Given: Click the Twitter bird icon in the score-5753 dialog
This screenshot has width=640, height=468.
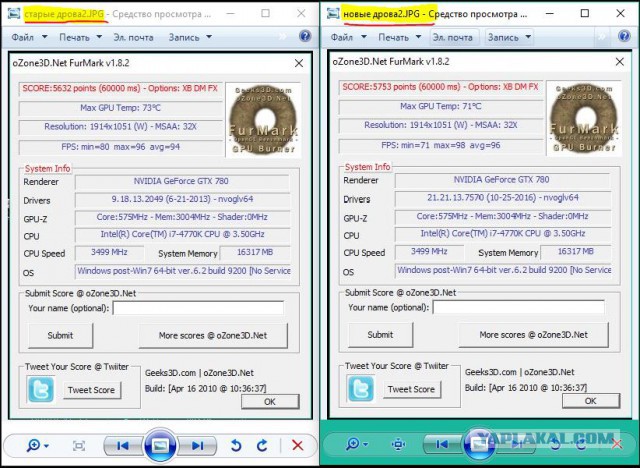Looking at the screenshot, I should pyautogui.click(x=360, y=389).
